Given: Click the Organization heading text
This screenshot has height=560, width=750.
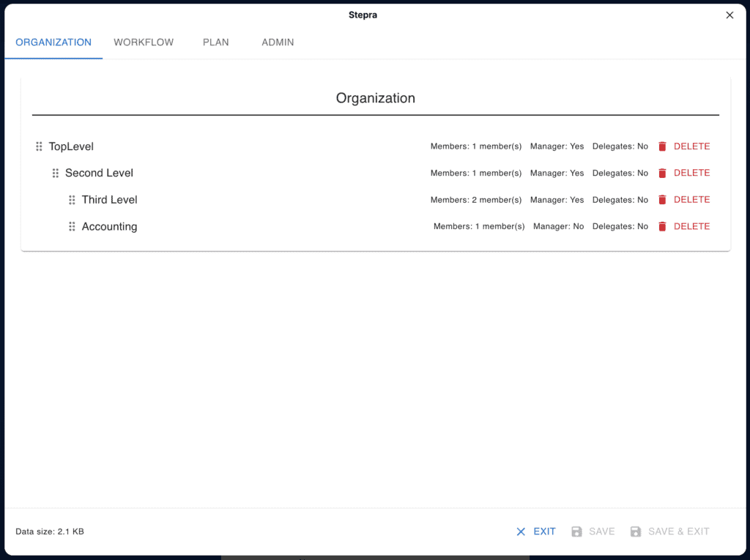Looking at the screenshot, I should 376,98.
